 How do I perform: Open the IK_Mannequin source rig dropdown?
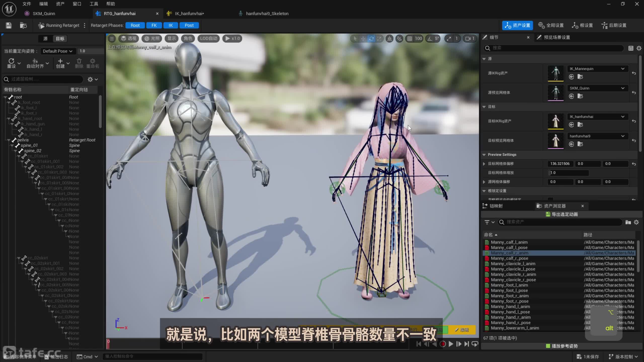(597, 69)
